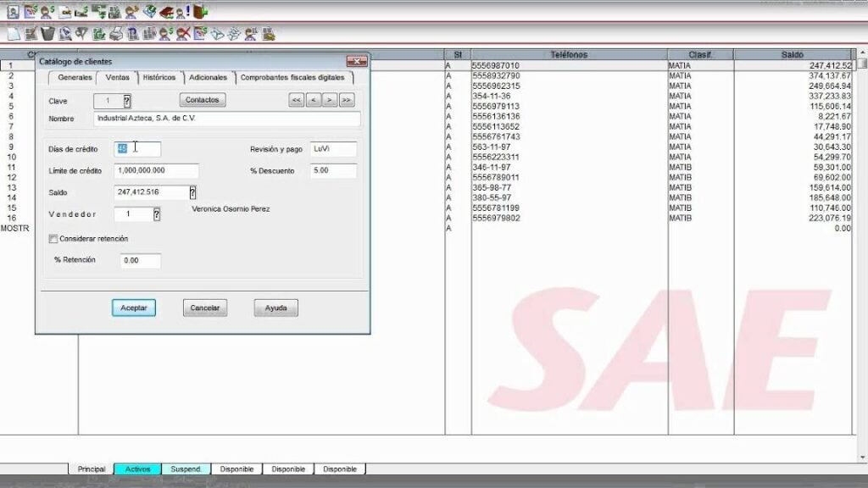Click the Revisión y pago field
Image resolution: width=868 pixels, height=488 pixels.
333,149
